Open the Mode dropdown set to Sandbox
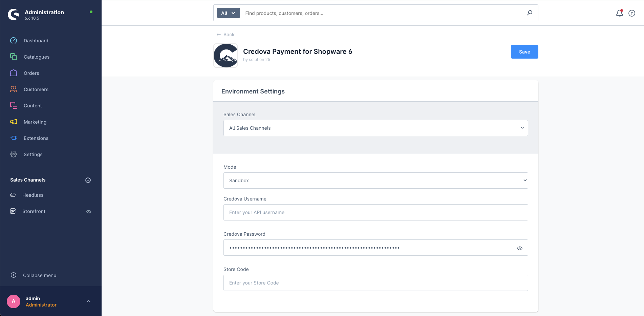644x316 pixels. tap(375, 181)
